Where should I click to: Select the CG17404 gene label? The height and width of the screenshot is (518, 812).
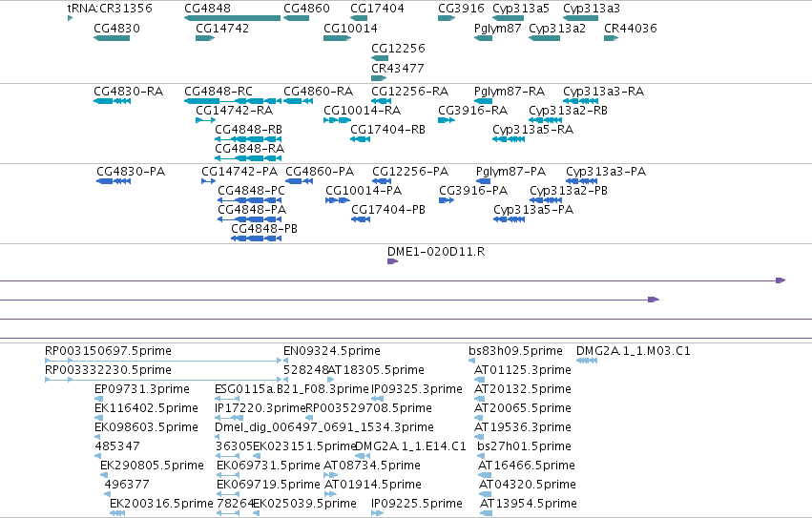(377, 9)
